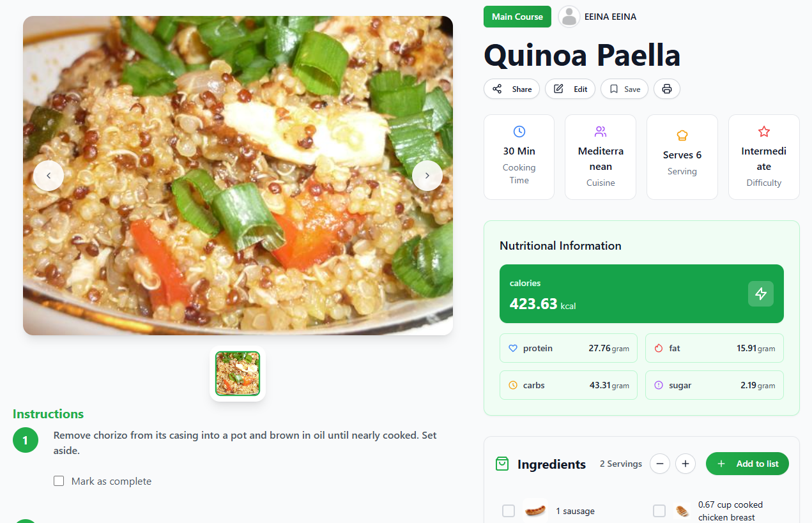This screenshot has height=523, width=812.
Task: Click the author avatar icon
Action: point(569,17)
